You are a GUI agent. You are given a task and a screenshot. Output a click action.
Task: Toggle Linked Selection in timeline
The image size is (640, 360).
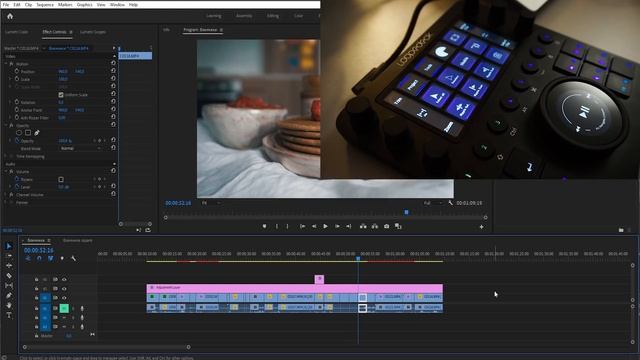coord(51,258)
